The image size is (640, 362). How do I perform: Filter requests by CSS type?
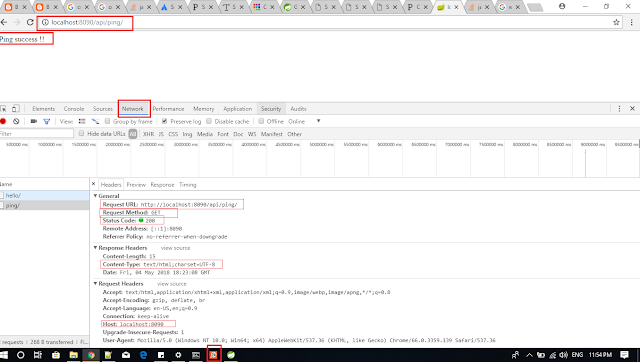pos(173,134)
